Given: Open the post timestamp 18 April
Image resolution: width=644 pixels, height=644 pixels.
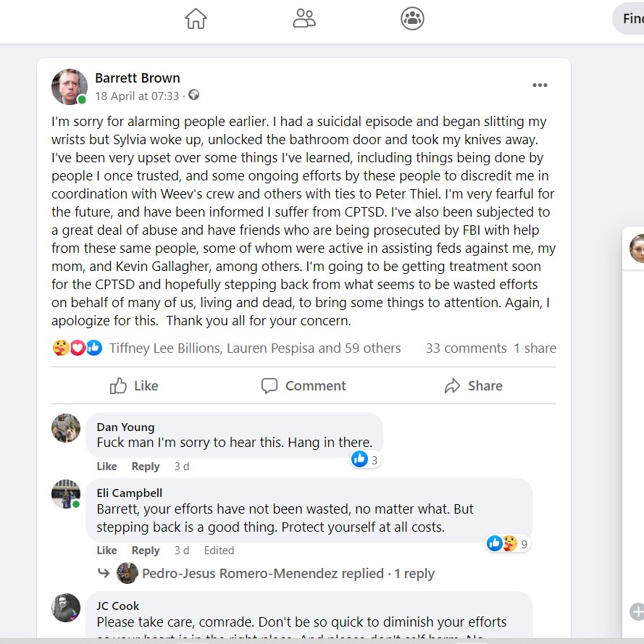Looking at the screenshot, I should pos(137,96).
